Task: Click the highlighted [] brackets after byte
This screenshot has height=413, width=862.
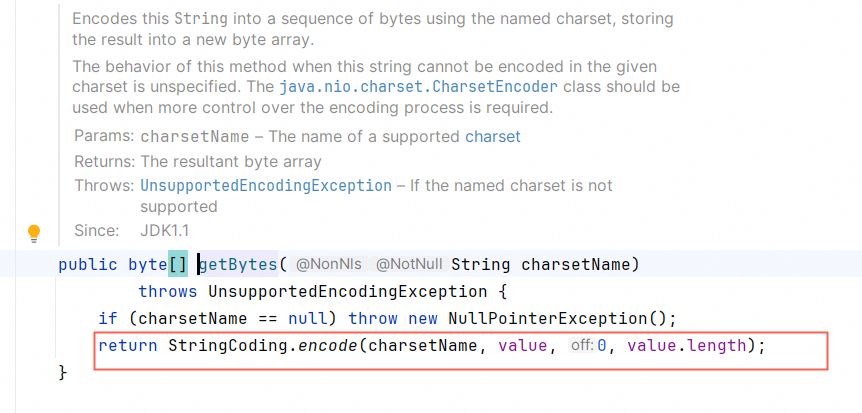Action: tap(178, 265)
